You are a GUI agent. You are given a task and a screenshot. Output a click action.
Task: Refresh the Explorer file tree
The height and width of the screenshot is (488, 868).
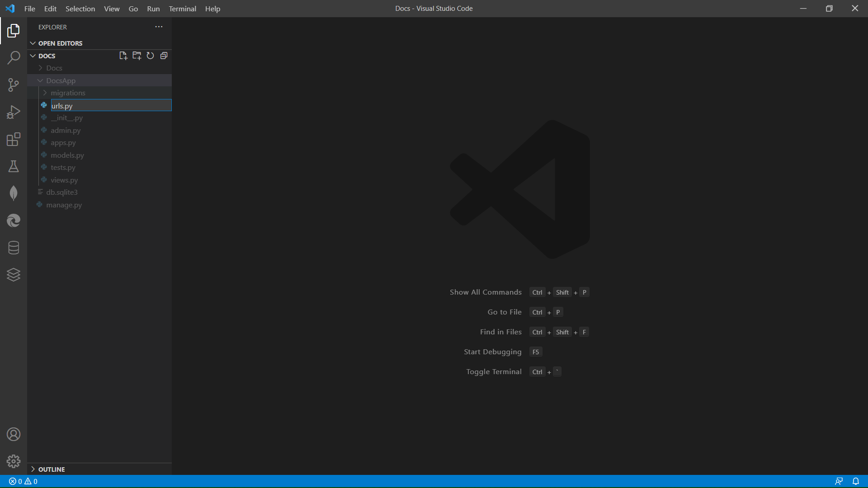pos(150,56)
